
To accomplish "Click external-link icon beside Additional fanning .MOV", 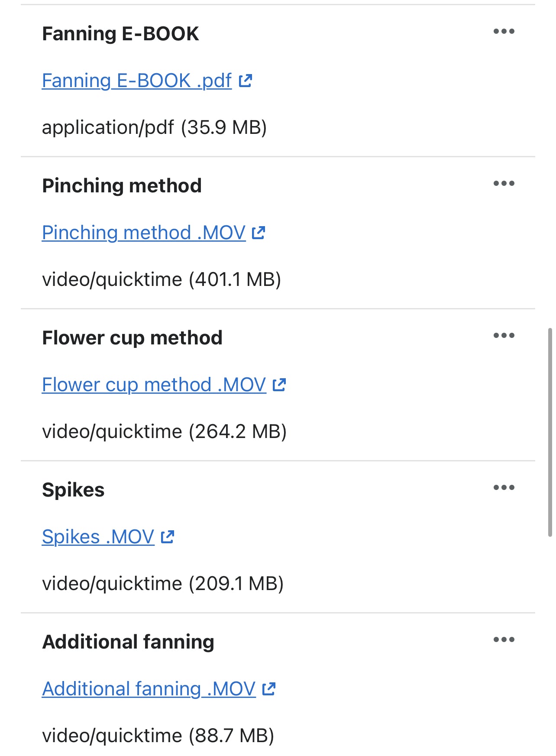I will coord(269,689).
